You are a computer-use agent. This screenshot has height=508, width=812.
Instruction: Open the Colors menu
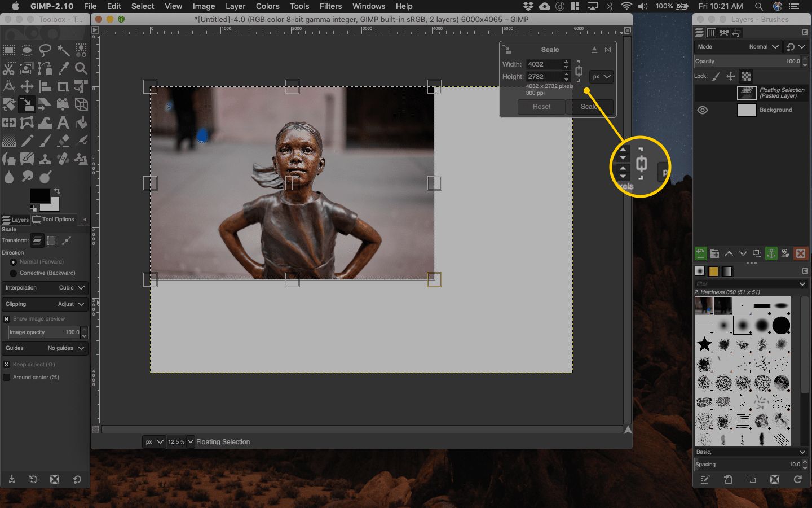pyautogui.click(x=267, y=6)
